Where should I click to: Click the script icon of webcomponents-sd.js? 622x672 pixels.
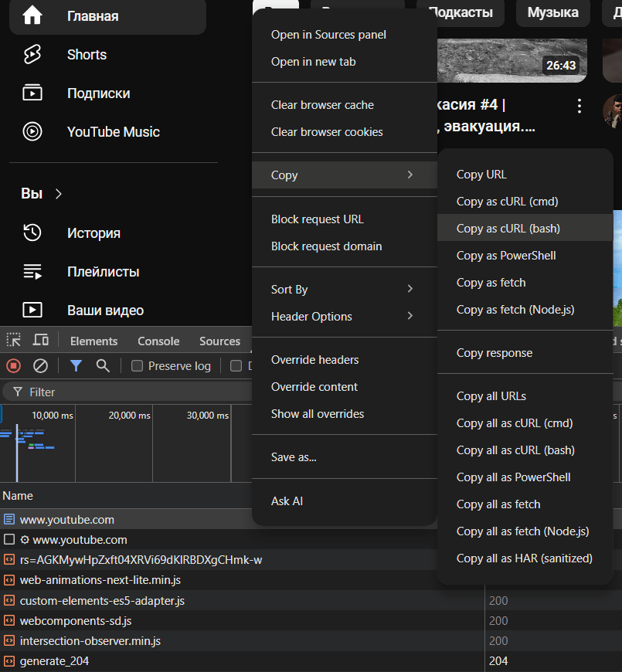pos(9,620)
